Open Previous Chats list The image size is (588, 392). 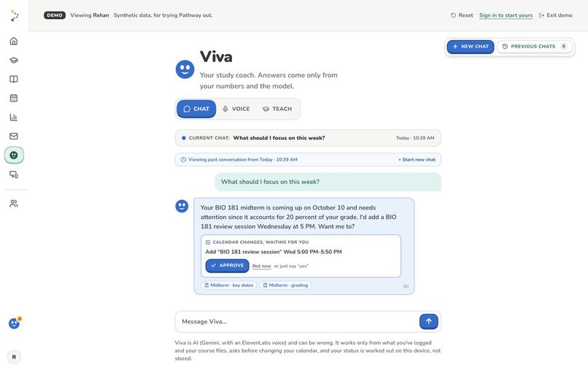535,47
